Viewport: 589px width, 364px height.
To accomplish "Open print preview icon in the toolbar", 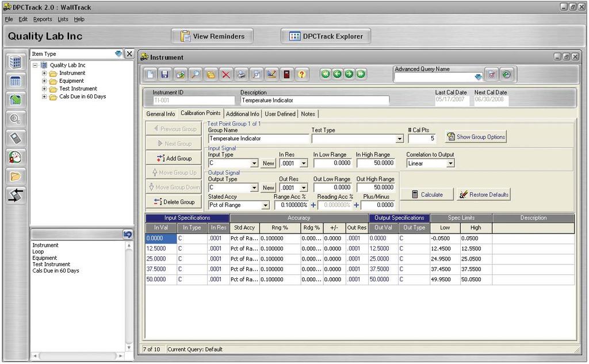I will click(256, 74).
